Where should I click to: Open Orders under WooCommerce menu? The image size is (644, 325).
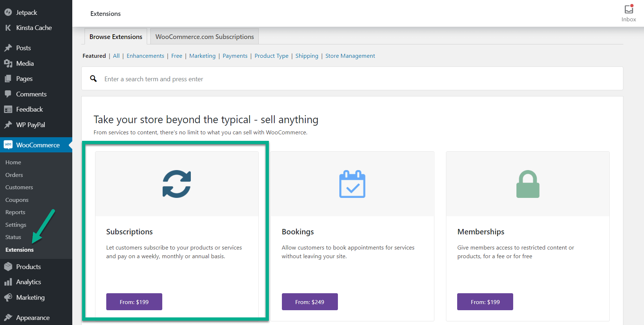14,175
